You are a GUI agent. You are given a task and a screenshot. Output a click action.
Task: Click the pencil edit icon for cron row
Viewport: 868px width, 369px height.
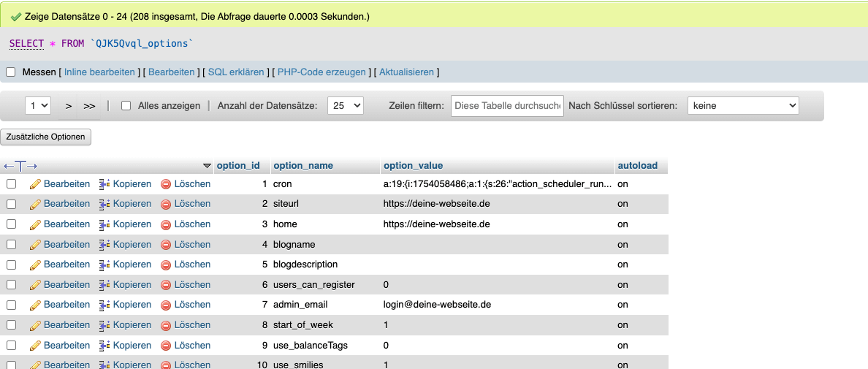[35, 184]
